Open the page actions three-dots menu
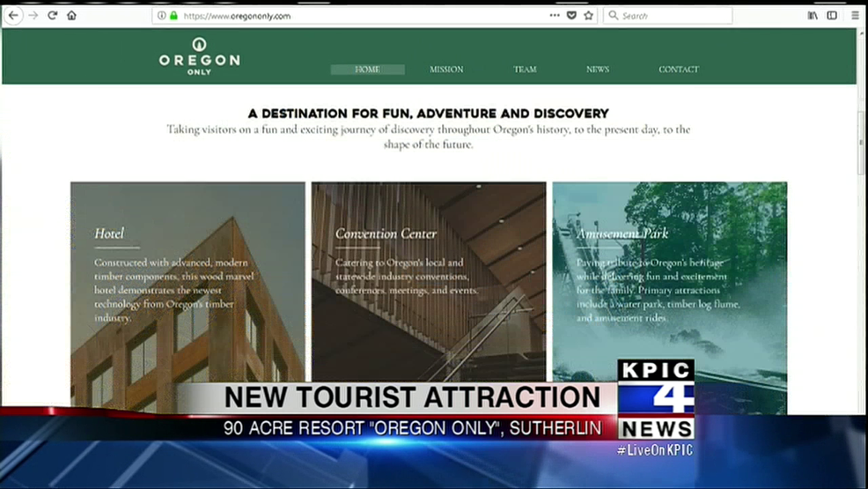 [x=555, y=16]
